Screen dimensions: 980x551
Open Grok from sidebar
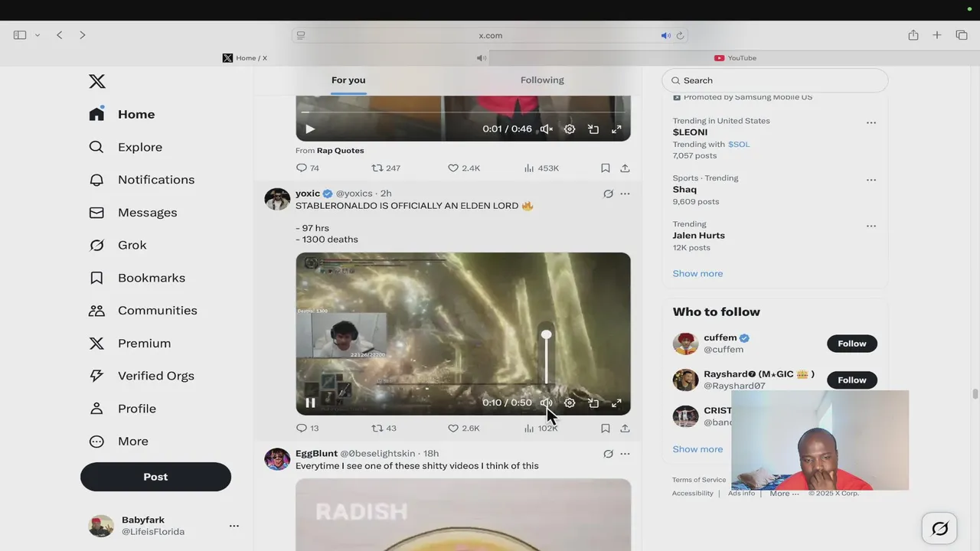point(117,245)
